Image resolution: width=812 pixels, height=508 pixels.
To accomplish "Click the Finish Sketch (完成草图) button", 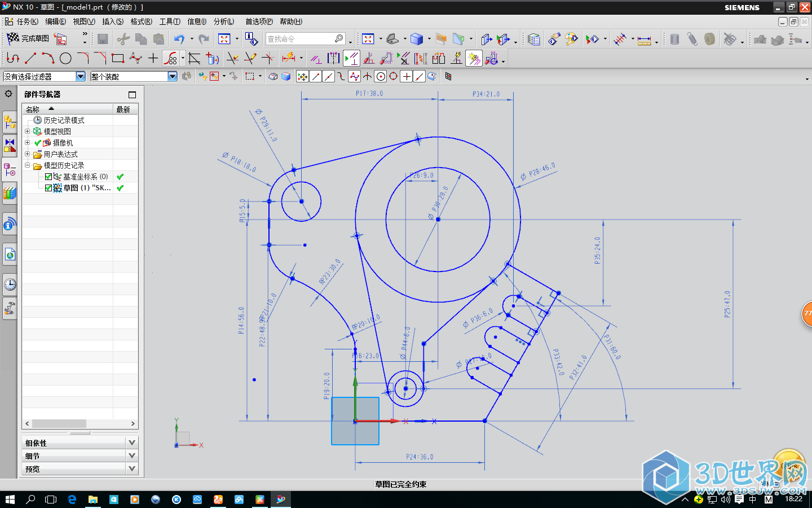I will coord(28,38).
